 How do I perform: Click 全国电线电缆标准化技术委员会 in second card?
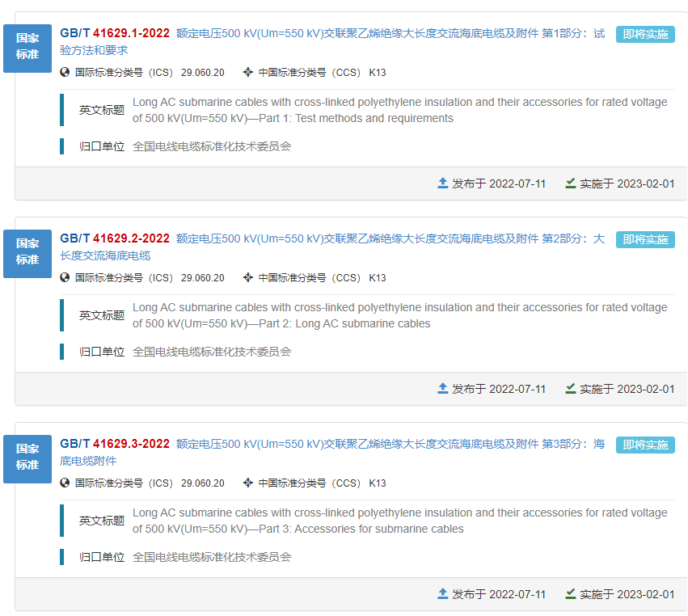click(x=212, y=352)
